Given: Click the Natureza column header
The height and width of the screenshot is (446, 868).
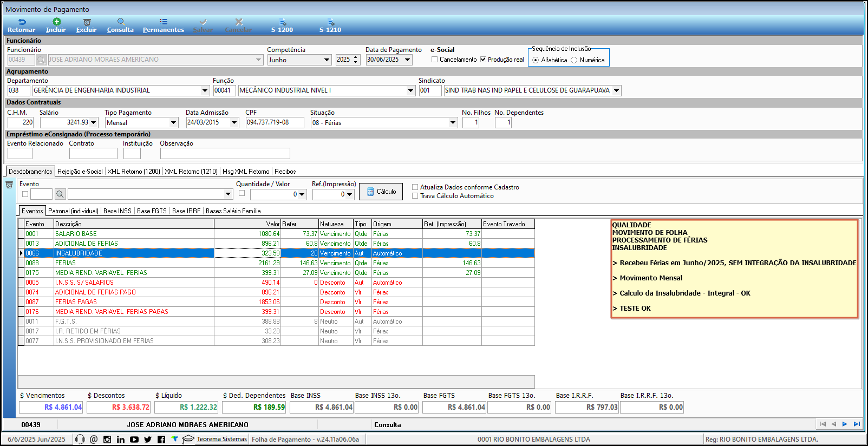Looking at the screenshot, I should tap(336, 224).
